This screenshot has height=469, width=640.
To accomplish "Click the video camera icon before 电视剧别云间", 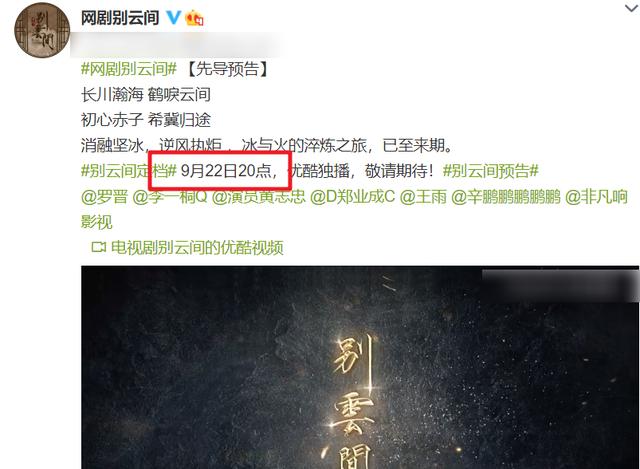I will 98,247.
